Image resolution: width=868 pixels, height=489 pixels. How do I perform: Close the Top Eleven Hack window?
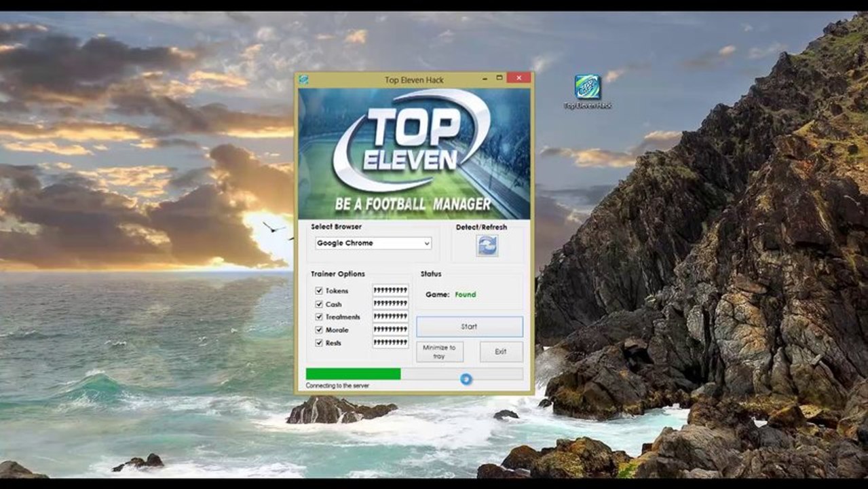click(x=518, y=78)
